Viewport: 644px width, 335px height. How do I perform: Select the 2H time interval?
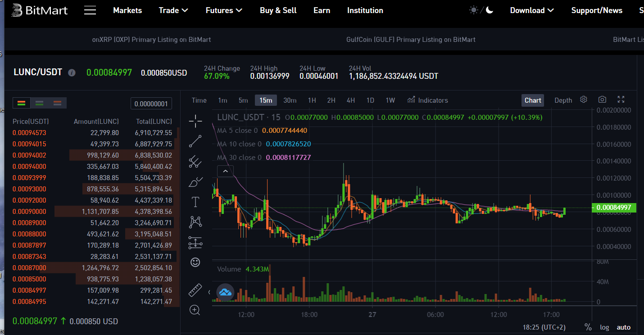point(331,100)
